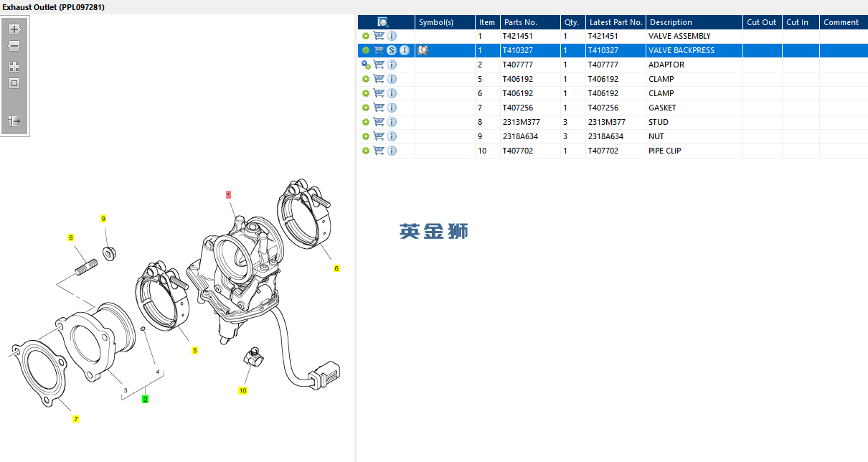868x462 pixels.
Task: Click latest part number 2318A634
Action: [606, 136]
